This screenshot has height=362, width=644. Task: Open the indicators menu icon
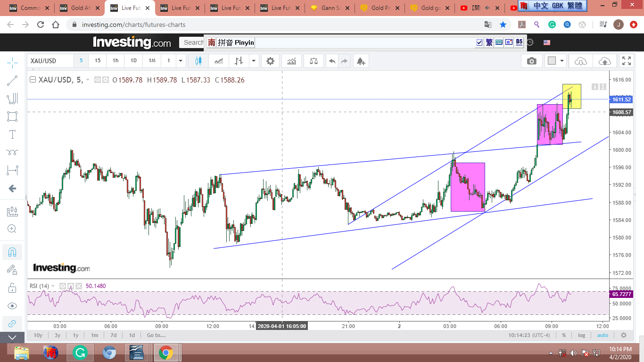[292, 61]
